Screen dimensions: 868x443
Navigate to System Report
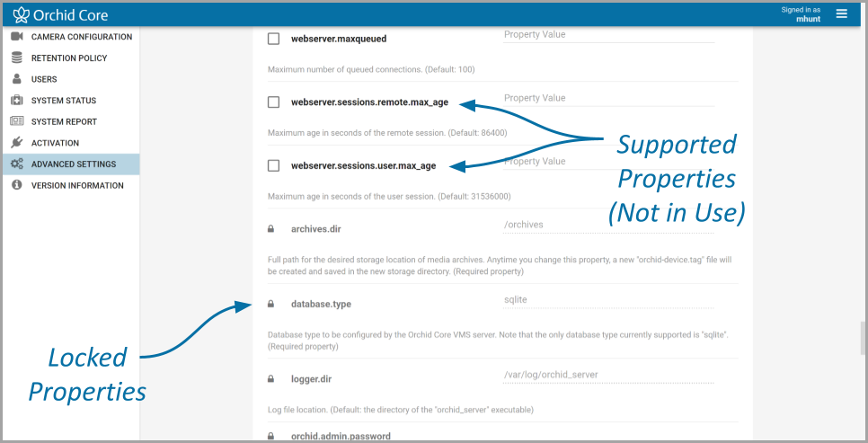pyautogui.click(x=71, y=121)
